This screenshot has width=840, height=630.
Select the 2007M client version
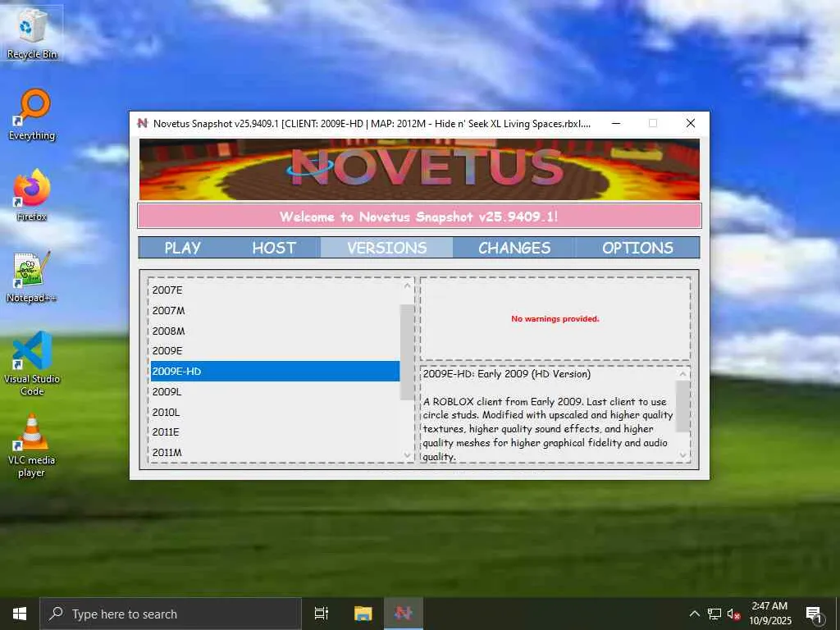pyautogui.click(x=276, y=310)
